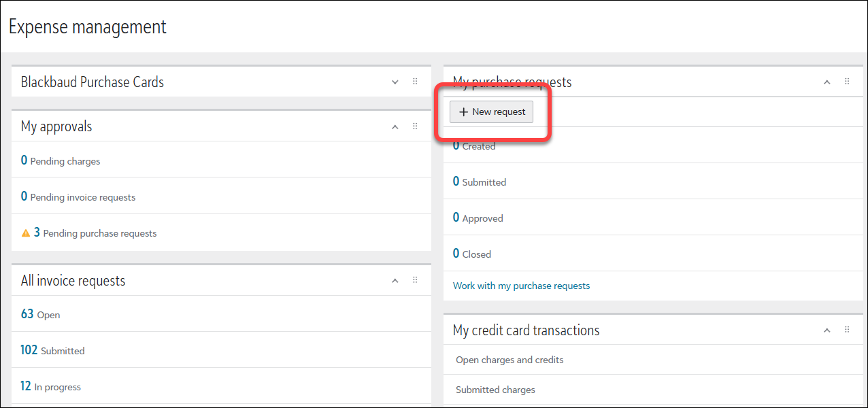
Task: Collapse the All invoice requests tile
Action: [x=395, y=281]
